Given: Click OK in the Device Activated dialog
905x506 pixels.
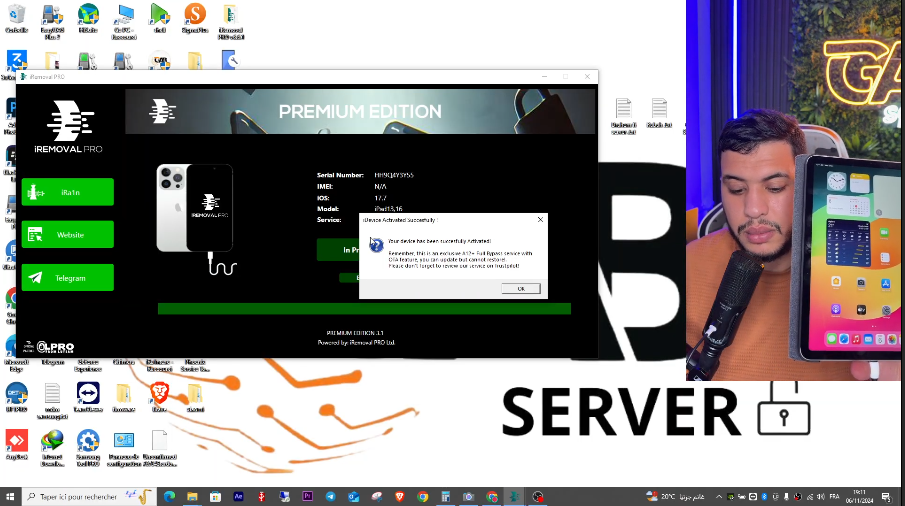Looking at the screenshot, I should pyautogui.click(x=521, y=288).
